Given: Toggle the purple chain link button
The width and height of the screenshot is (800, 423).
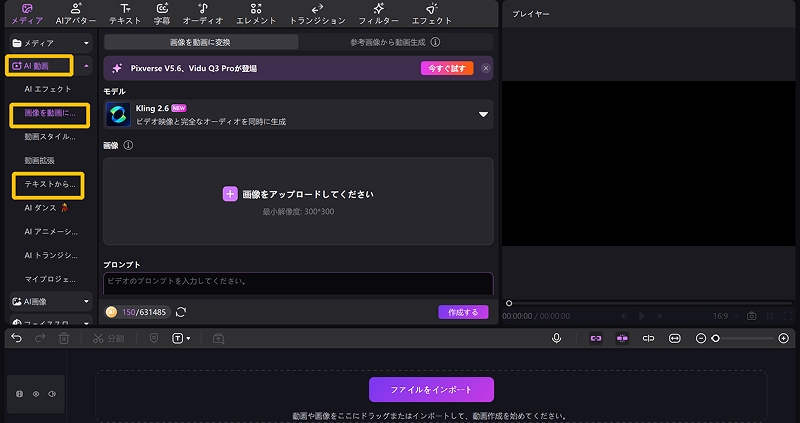Looking at the screenshot, I should [x=596, y=338].
